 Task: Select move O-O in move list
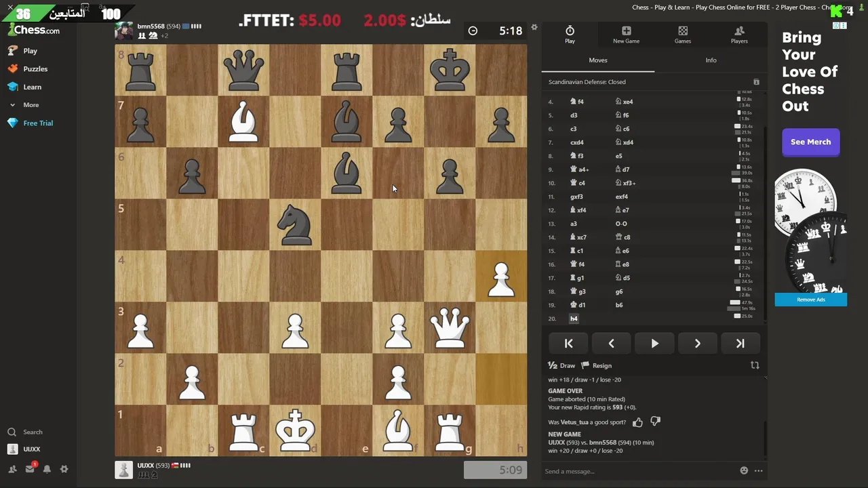click(x=621, y=224)
